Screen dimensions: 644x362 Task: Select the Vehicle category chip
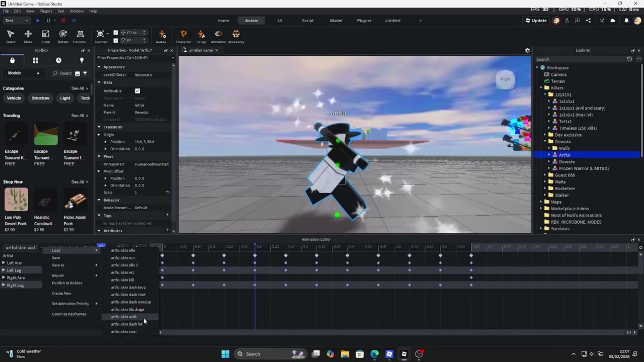point(14,98)
